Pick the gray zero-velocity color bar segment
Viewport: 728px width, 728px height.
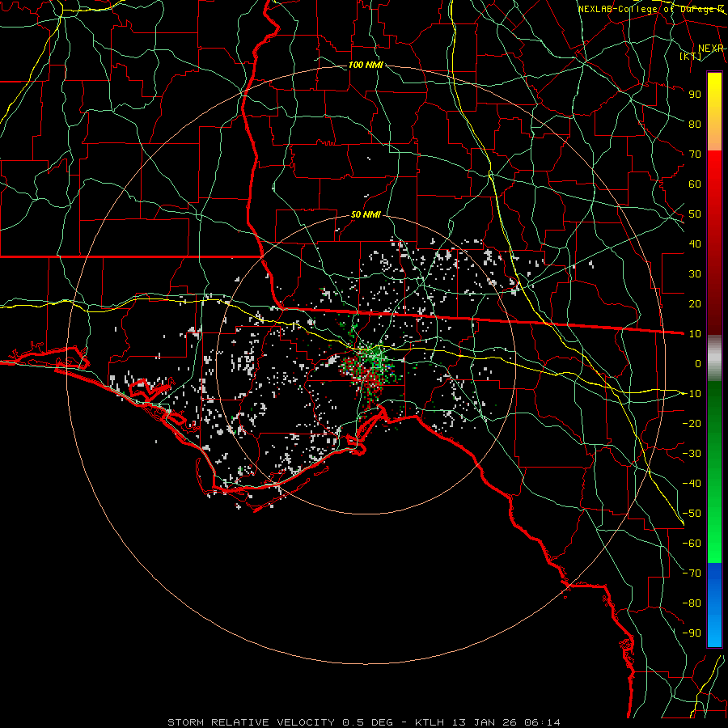pos(714,358)
